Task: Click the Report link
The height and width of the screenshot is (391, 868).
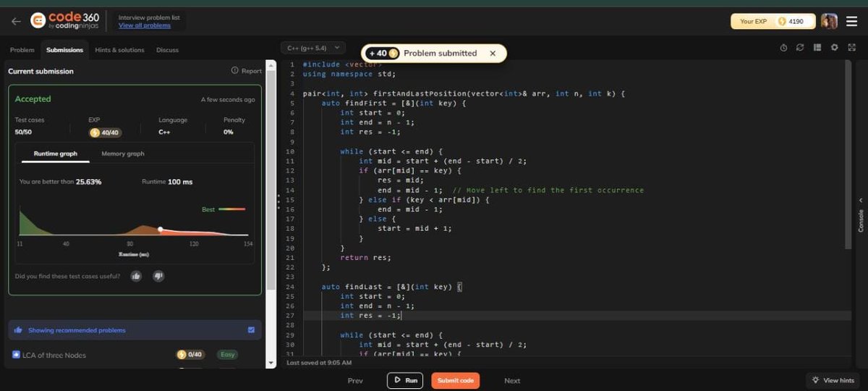Action: (247, 71)
